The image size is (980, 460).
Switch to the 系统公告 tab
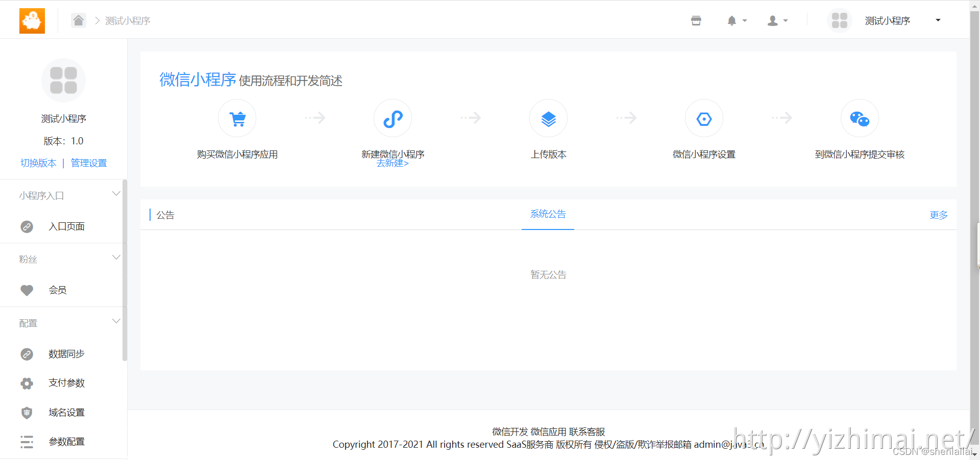548,214
